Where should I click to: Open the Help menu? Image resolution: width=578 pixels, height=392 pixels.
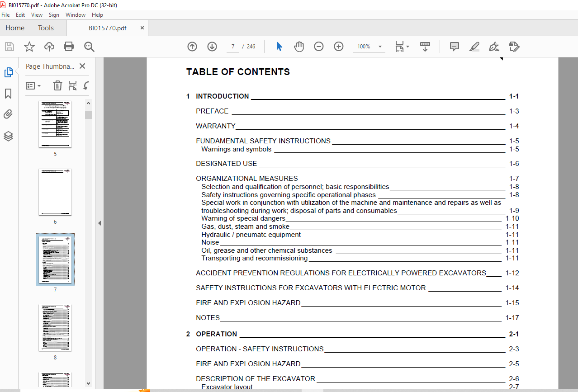coord(97,15)
